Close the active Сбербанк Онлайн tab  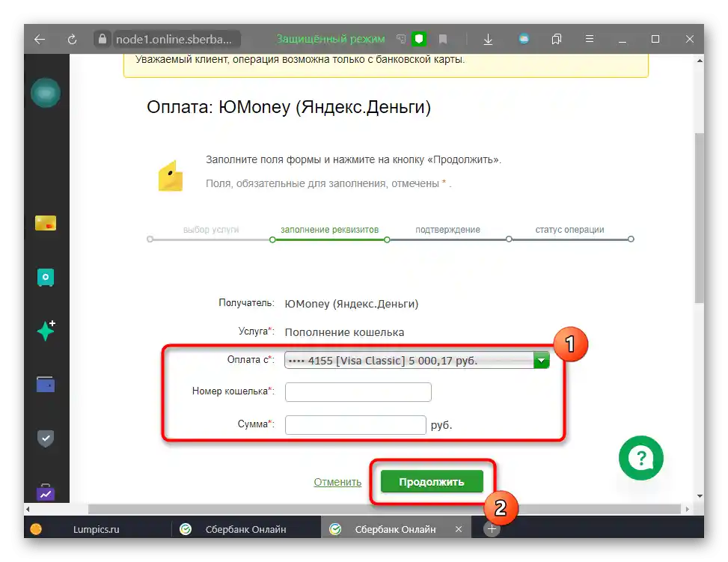click(x=458, y=529)
